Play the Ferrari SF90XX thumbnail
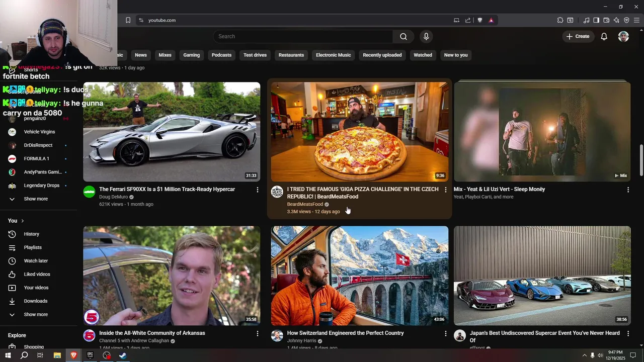 (x=172, y=132)
